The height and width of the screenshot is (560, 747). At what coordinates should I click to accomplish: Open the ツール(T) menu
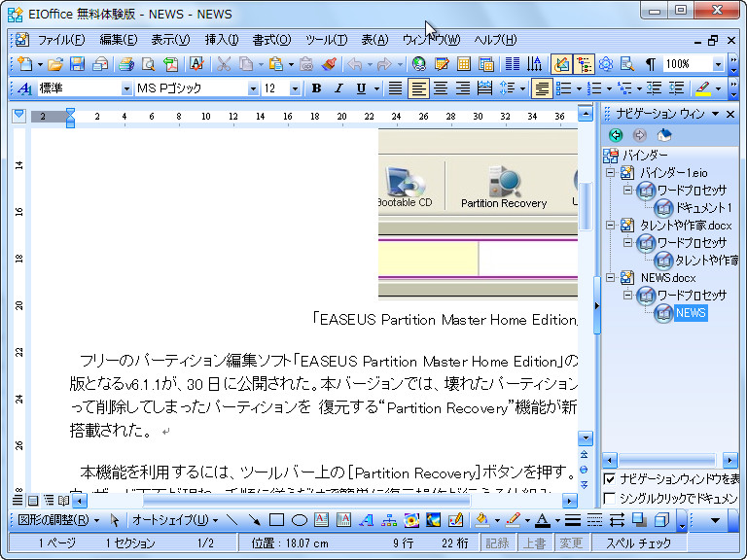tap(327, 40)
